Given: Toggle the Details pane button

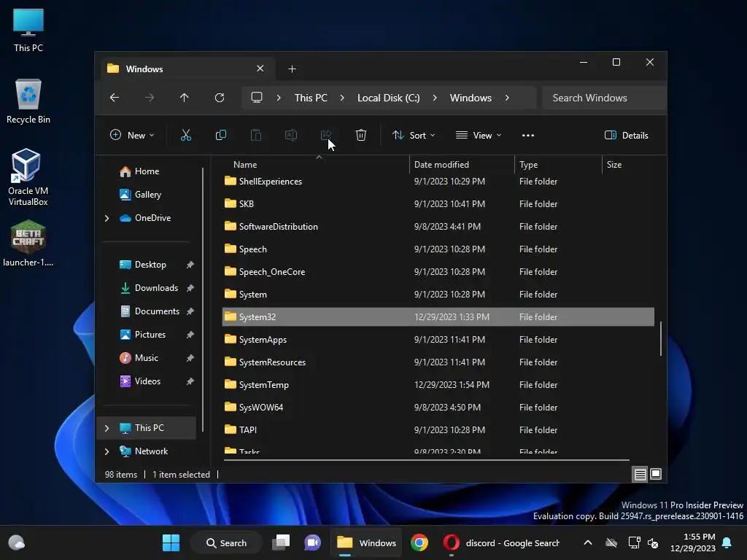Looking at the screenshot, I should (x=626, y=135).
